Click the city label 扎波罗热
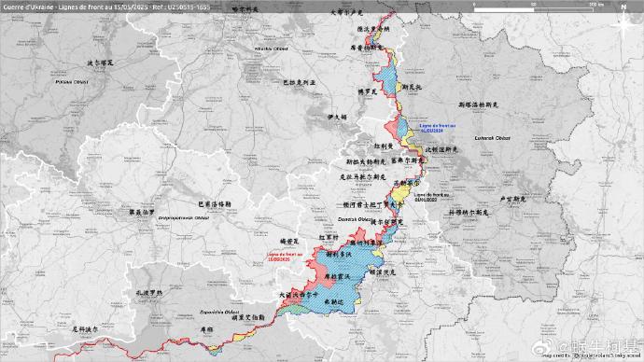This screenshot has height=362, width=644. (x=149, y=293)
